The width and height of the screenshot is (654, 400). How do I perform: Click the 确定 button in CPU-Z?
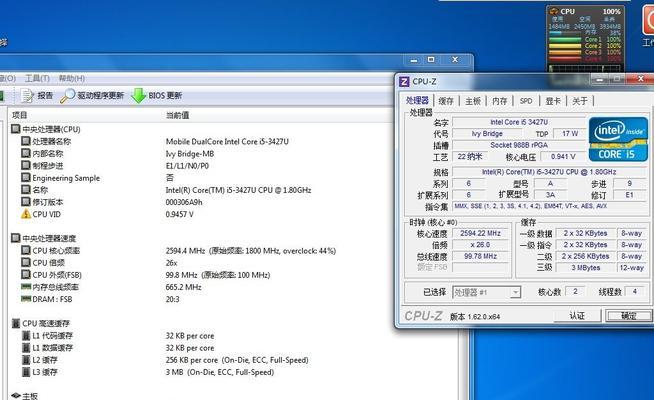pyautogui.click(x=628, y=316)
